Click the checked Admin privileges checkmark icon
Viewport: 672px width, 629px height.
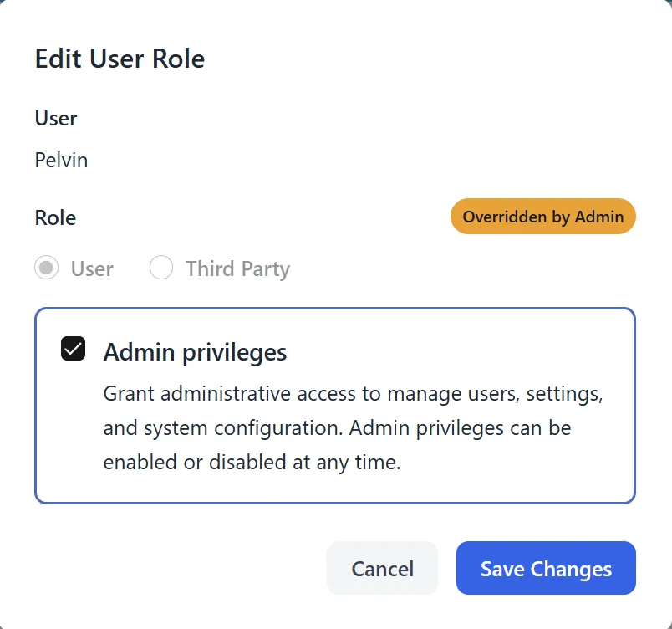(x=72, y=349)
